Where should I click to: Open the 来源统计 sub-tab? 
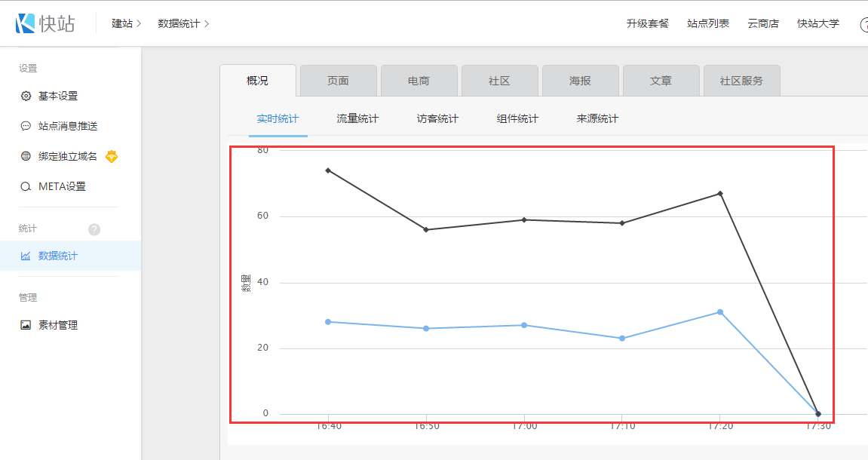597,118
